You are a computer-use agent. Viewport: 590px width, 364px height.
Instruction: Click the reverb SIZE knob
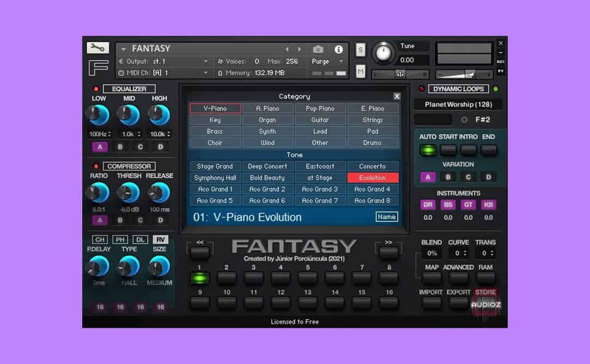pyautogui.click(x=159, y=266)
